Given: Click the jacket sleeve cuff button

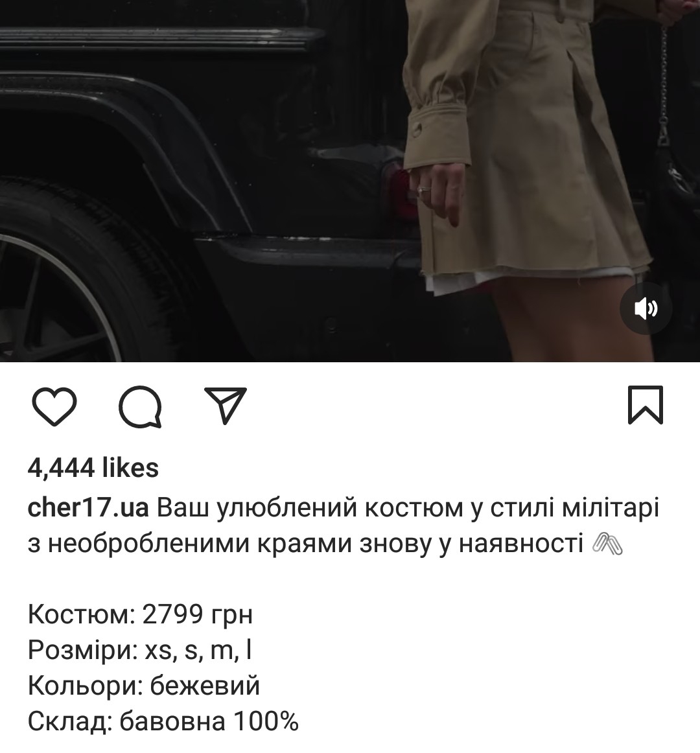Looking at the screenshot, I should [419, 128].
